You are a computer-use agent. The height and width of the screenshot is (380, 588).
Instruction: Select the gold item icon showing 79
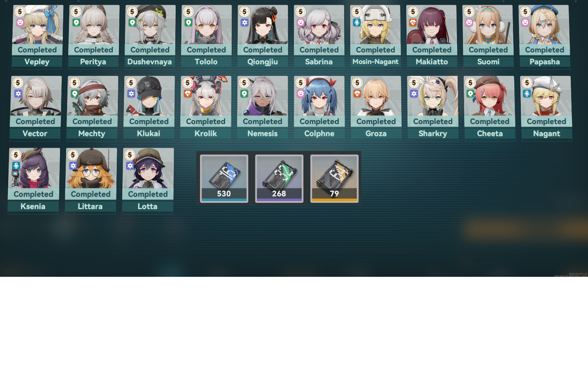334,178
